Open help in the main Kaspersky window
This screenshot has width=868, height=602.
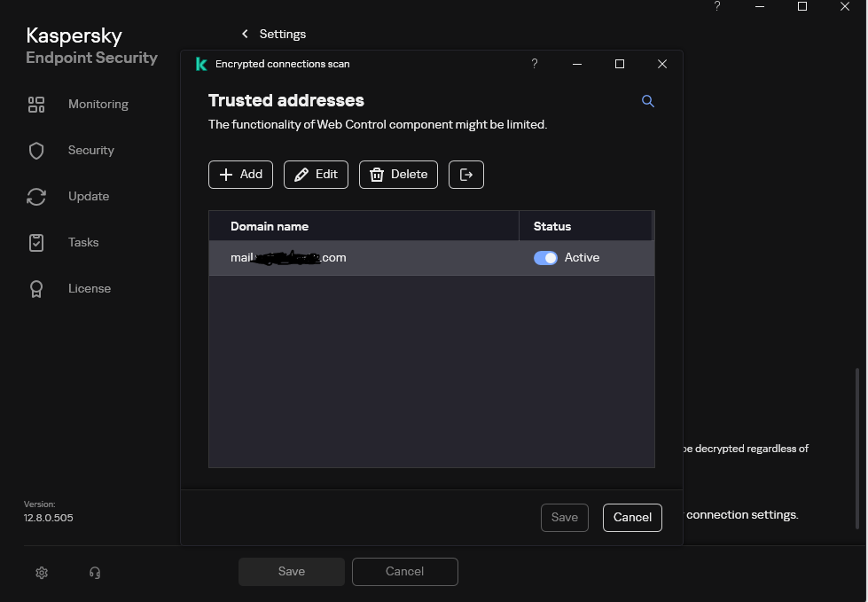tap(717, 6)
